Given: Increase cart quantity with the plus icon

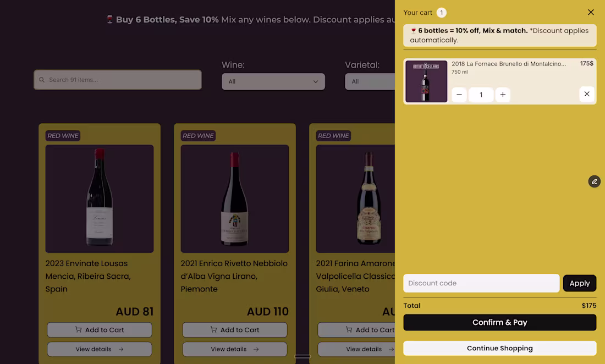Looking at the screenshot, I should [503, 95].
